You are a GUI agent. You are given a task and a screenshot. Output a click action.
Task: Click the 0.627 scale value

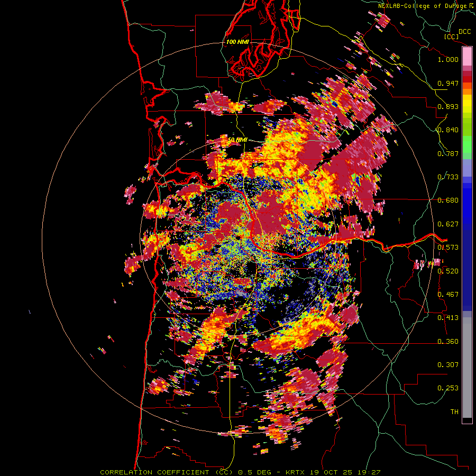click(448, 224)
